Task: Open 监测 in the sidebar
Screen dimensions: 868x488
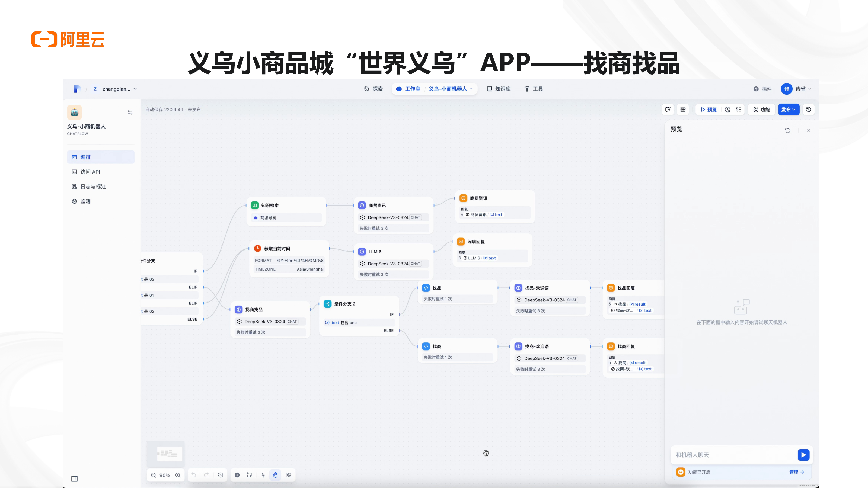Action: [101, 201]
